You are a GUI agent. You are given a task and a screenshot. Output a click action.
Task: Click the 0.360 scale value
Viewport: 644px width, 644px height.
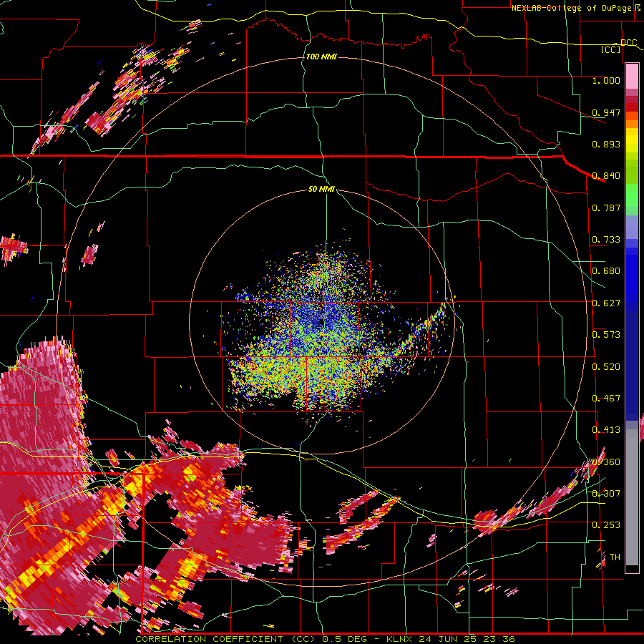point(606,462)
